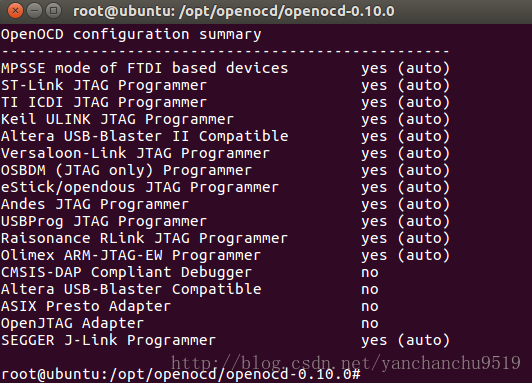Click the Olimex ARM-JTAG-EW Programmer line
Viewport: 532px width, 383px height.
(226, 255)
